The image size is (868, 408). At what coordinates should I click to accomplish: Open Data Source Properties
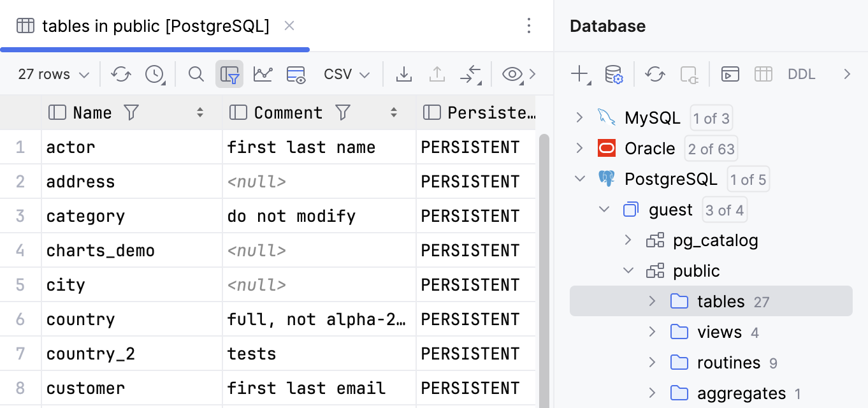point(612,74)
